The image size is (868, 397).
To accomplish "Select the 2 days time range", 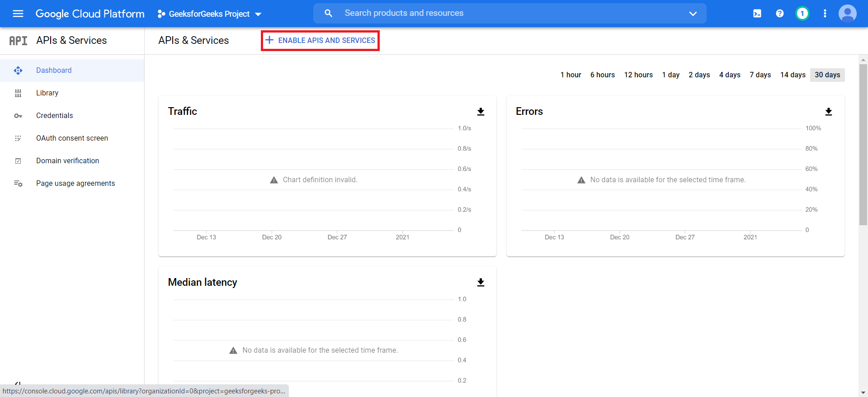I will point(699,75).
